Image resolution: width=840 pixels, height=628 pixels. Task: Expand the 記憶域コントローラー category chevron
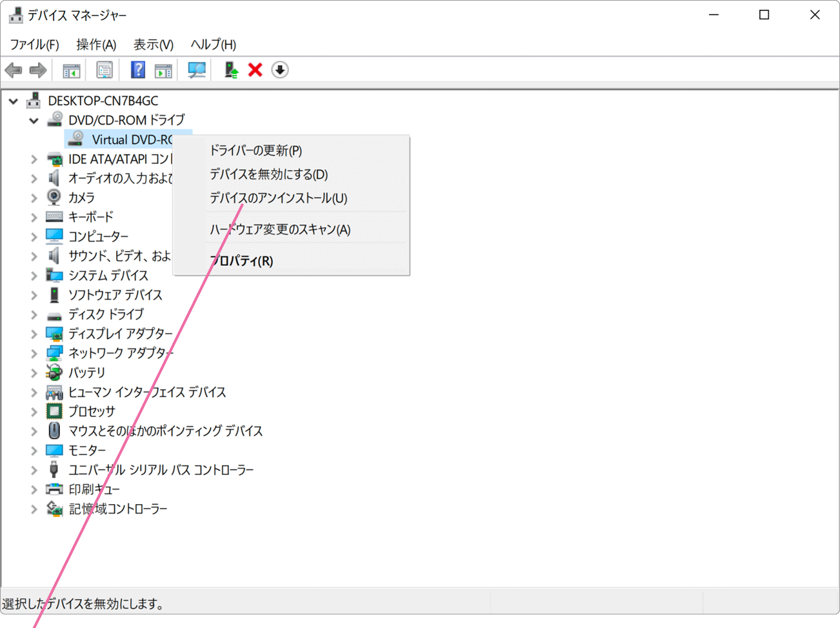click(34, 509)
